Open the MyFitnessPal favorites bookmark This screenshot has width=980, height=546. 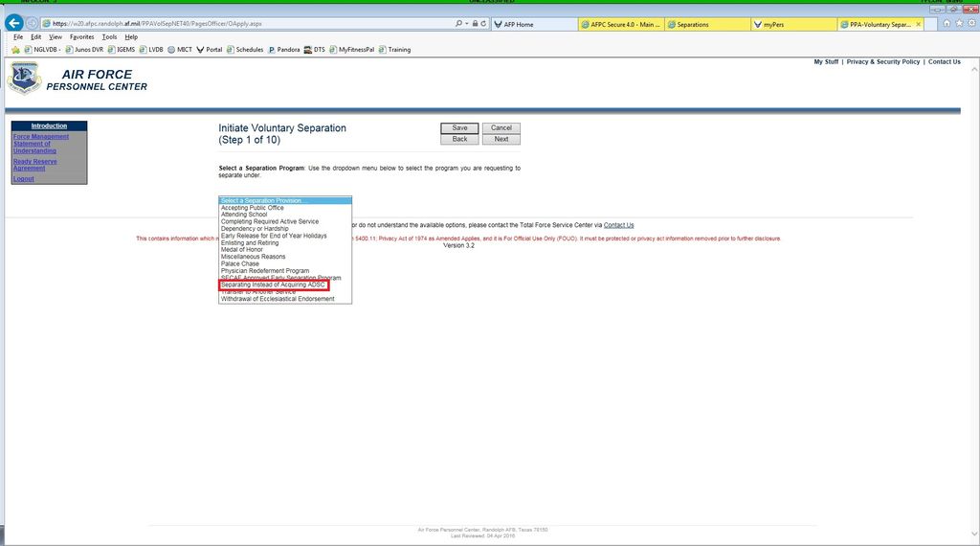[x=351, y=50]
